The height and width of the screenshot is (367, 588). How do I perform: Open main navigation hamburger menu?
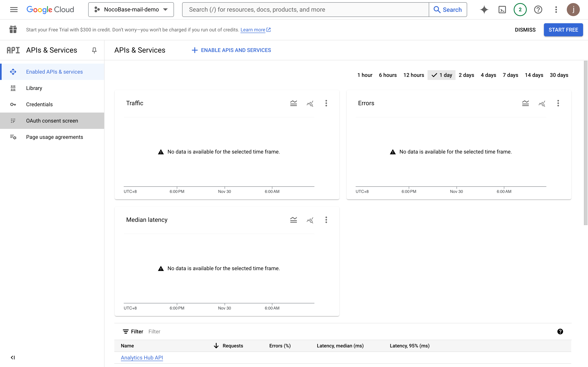[x=14, y=10]
